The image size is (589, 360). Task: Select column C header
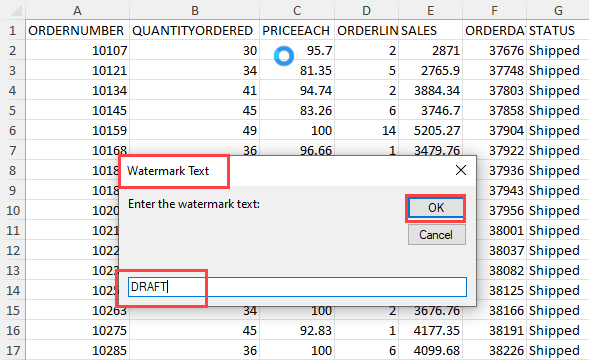[297, 10]
